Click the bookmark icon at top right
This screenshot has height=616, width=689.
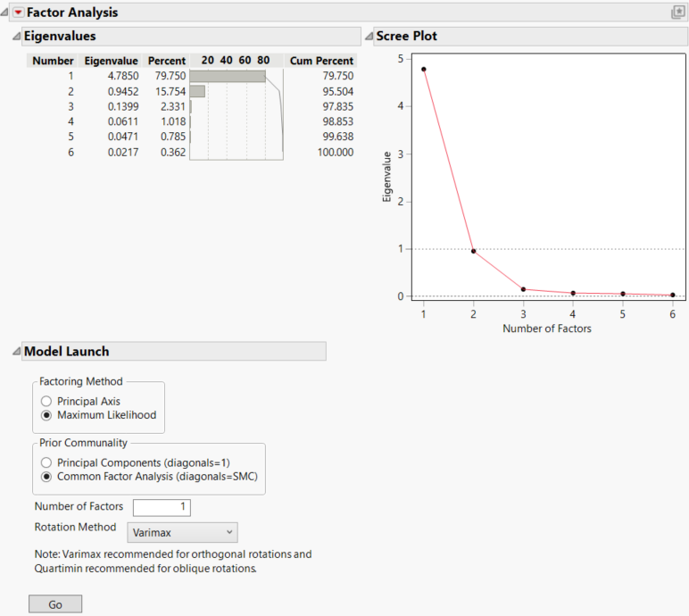point(678,12)
